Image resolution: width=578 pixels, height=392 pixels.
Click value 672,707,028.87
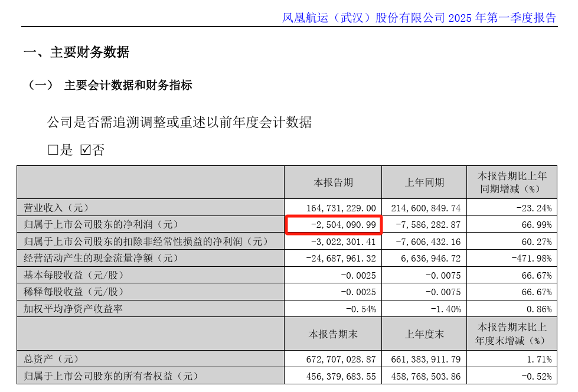tap(341, 359)
